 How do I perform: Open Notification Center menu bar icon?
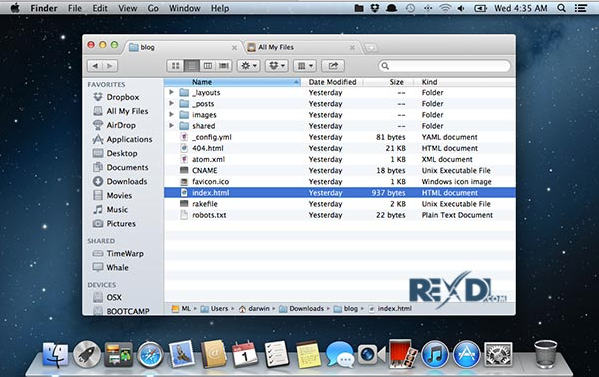coord(581,8)
